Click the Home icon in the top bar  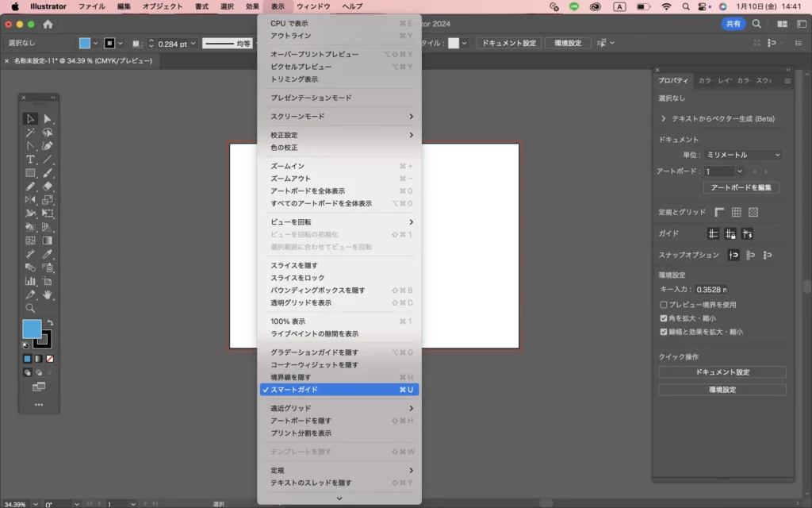point(48,24)
